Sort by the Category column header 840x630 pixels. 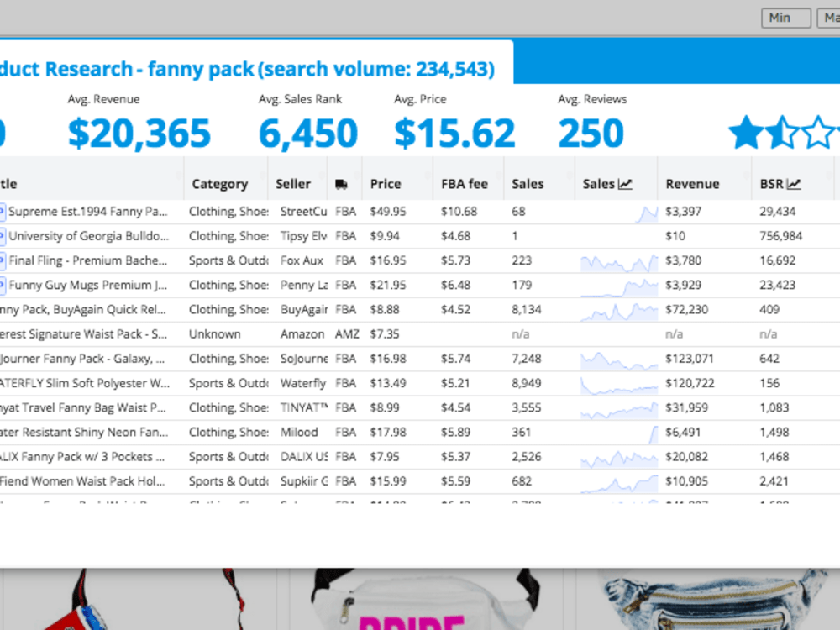219,184
